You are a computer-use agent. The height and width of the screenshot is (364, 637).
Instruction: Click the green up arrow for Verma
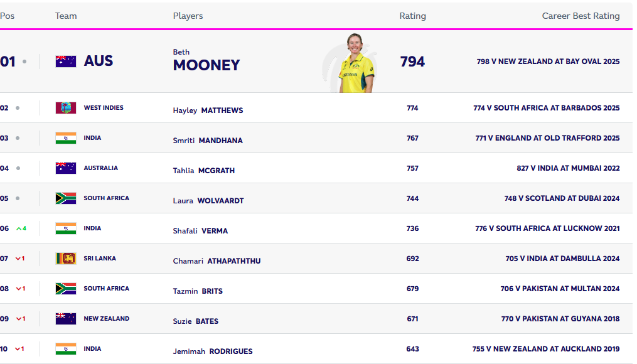tap(19, 228)
